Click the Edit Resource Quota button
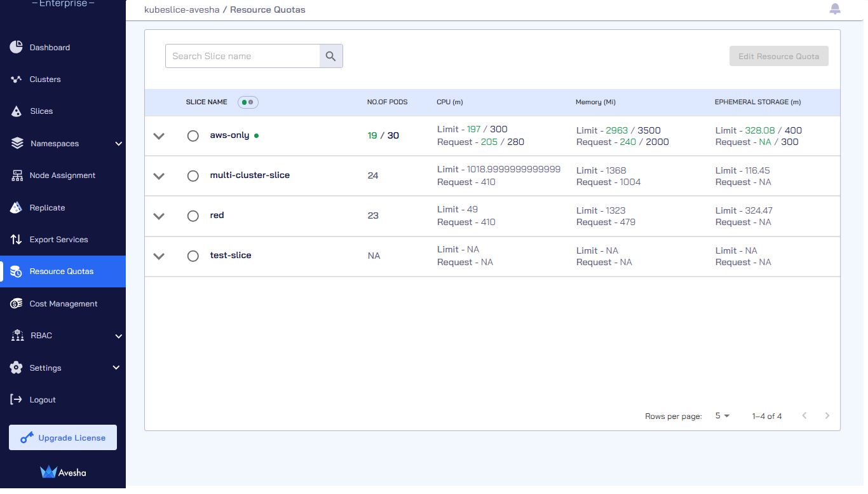This screenshot has height=494, width=868. tap(778, 56)
